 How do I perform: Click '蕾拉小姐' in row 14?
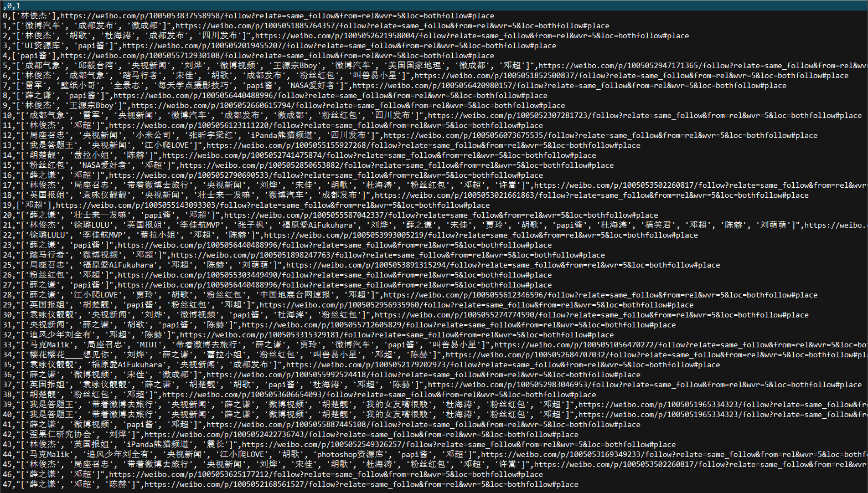click(91, 155)
